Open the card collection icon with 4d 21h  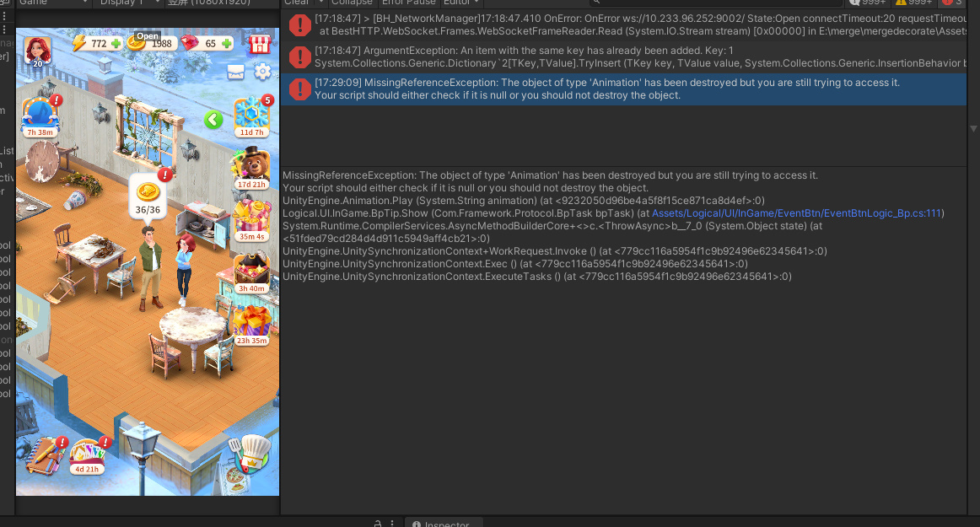87,454
